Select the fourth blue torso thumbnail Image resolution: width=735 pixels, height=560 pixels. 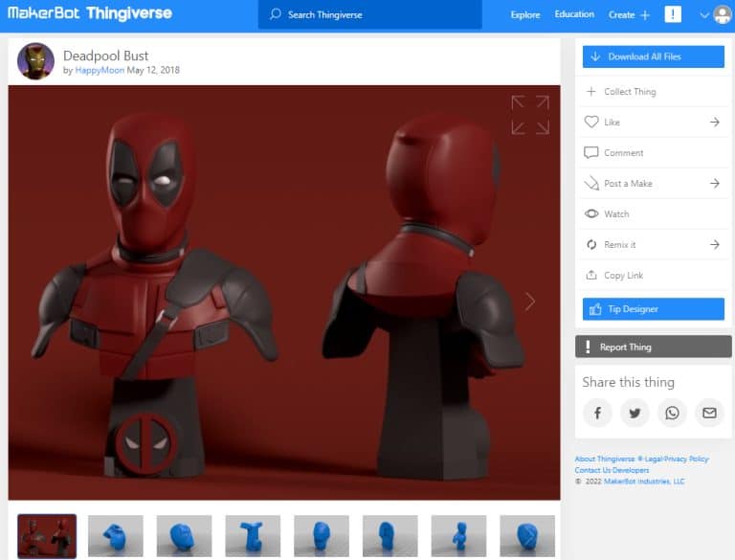pyautogui.click(x=253, y=536)
